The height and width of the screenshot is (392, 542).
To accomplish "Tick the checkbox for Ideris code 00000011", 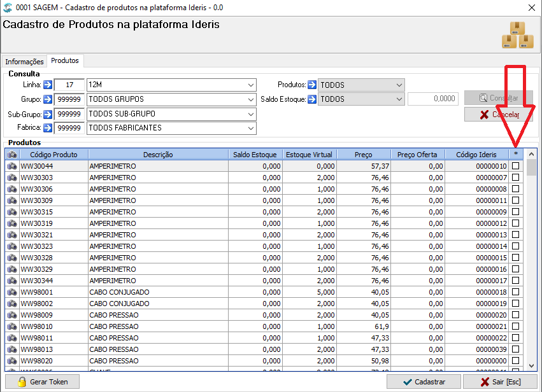I will [515, 200].
